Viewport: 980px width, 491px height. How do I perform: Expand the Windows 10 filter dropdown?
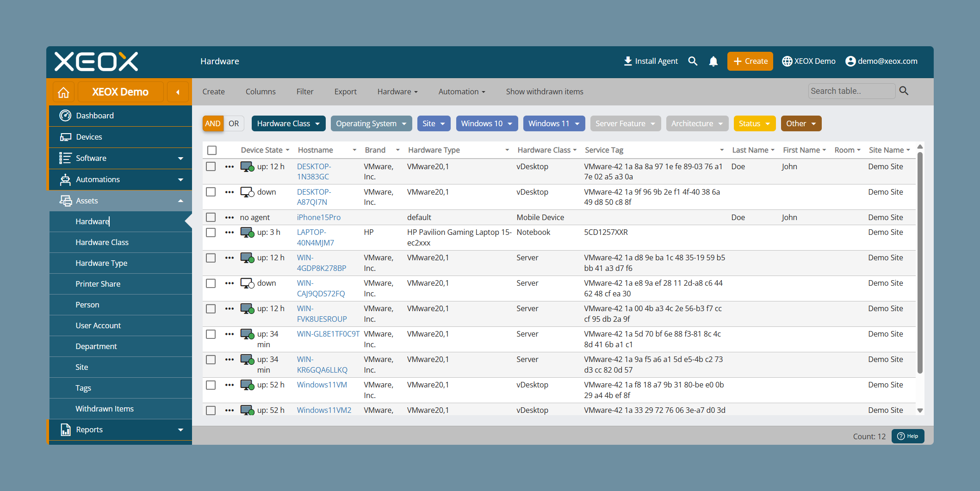(x=487, y=123)
